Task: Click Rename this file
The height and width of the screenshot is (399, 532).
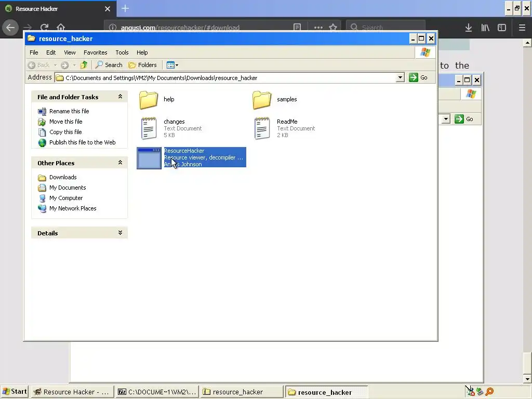Action: (x=69, y=111)
